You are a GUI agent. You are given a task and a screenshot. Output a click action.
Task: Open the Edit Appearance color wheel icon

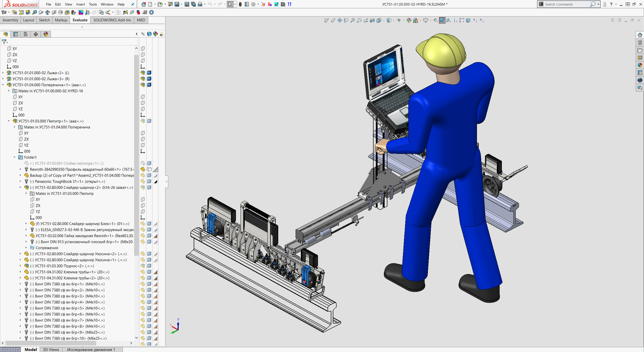coord(409,20)
